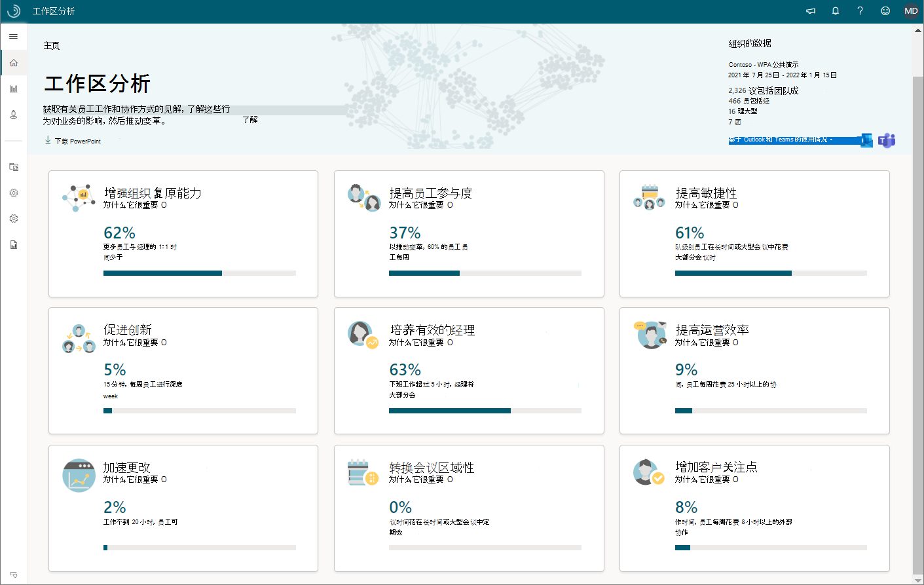The image size is (924, 585).
Task: Click the 37% progress bar
Action: point(485,273)
